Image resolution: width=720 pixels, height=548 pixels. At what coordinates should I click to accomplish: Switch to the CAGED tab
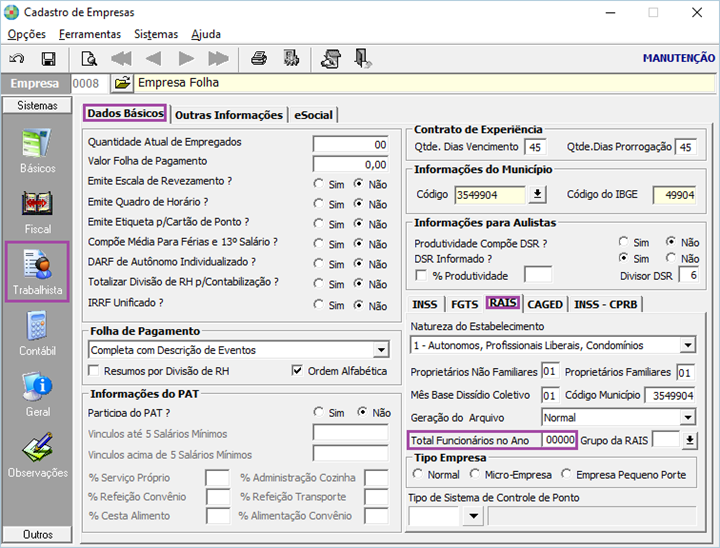pyautogui.click(x=545, y=305)
